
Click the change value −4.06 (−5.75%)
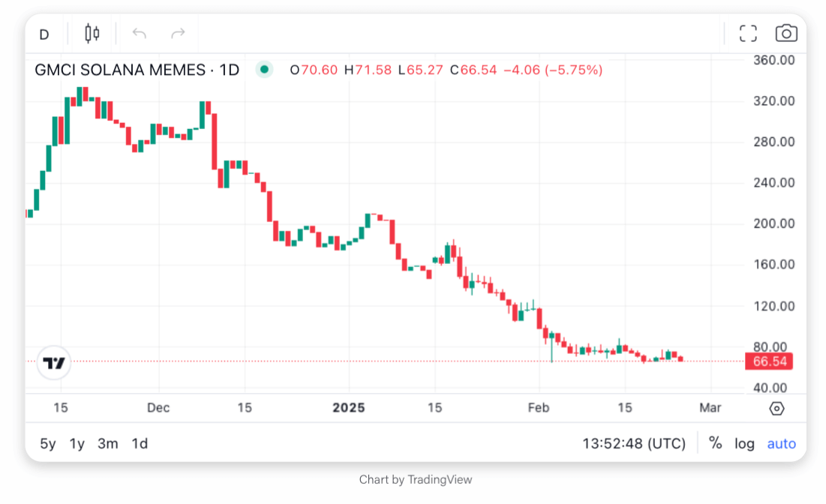click(x=553, y=70)
